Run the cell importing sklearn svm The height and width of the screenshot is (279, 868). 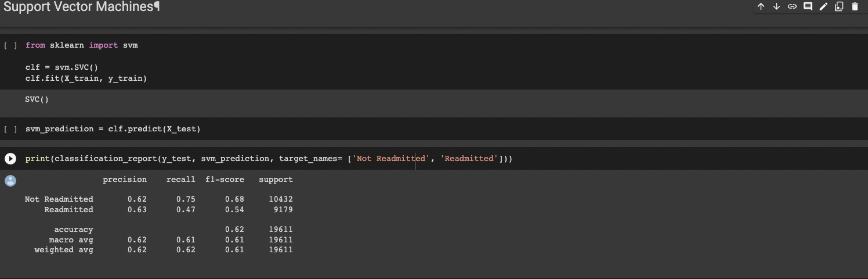(x=10, y=45)
